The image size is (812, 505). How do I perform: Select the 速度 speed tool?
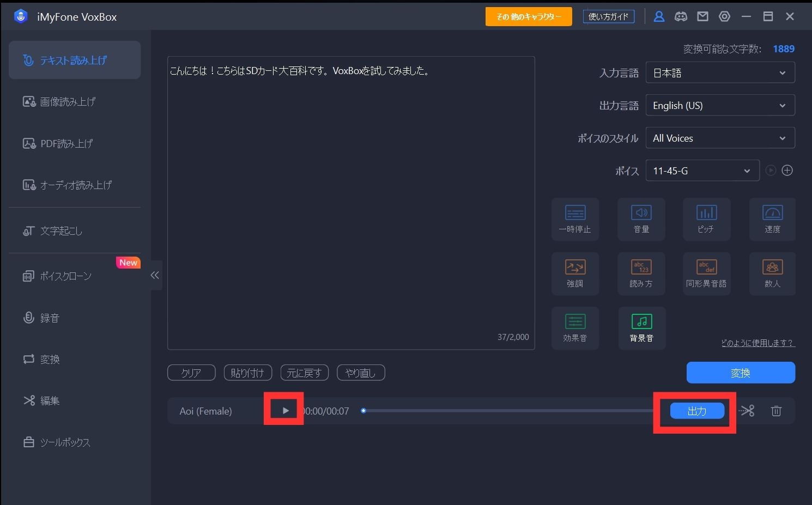(772, 219)
